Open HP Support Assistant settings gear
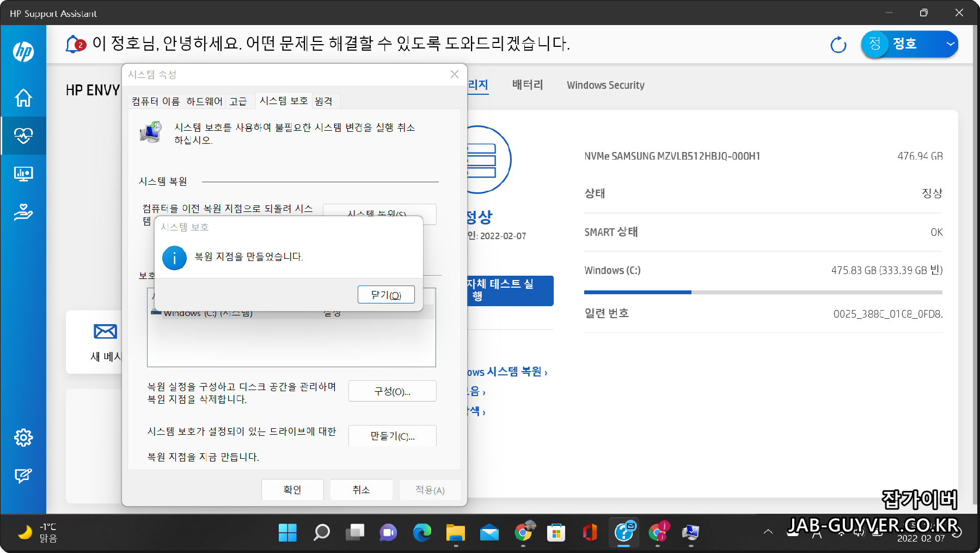The width and height of the screenshot is (980, 553). 23,437
